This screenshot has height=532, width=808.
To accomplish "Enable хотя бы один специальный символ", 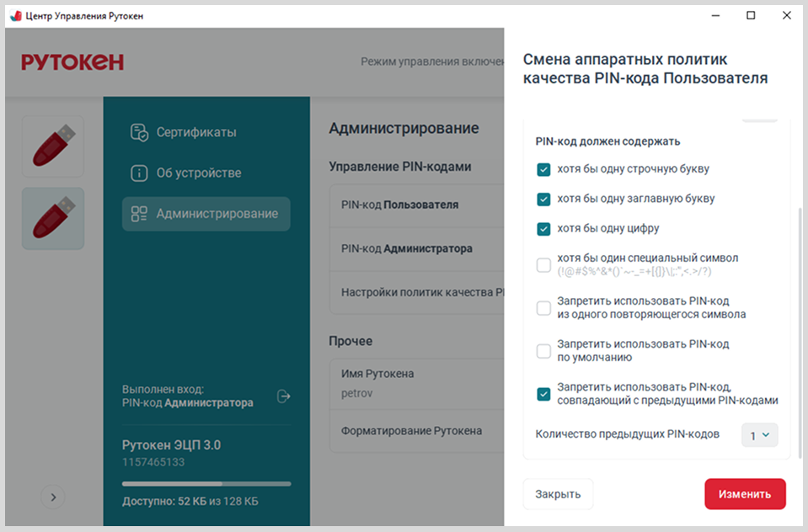I will (543, 265).
